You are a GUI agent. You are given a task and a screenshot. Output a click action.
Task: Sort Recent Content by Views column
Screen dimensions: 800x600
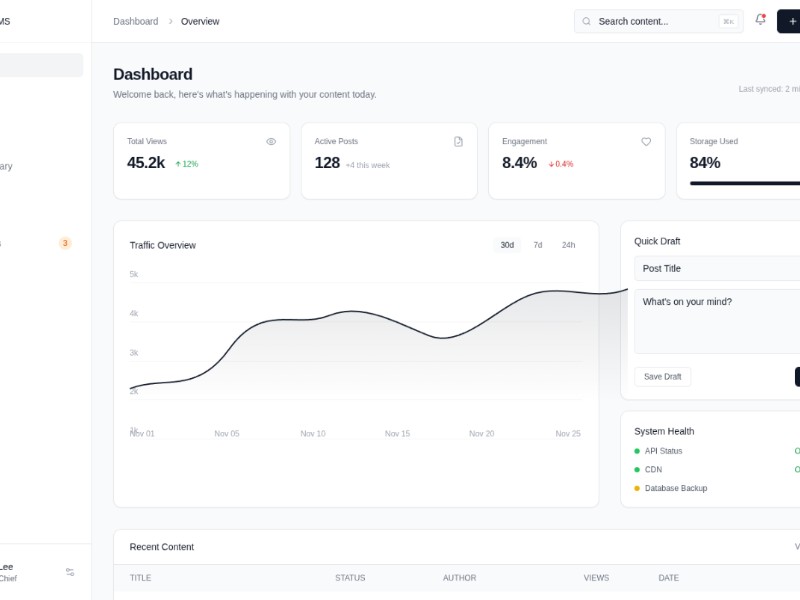(x=596, y=578)
